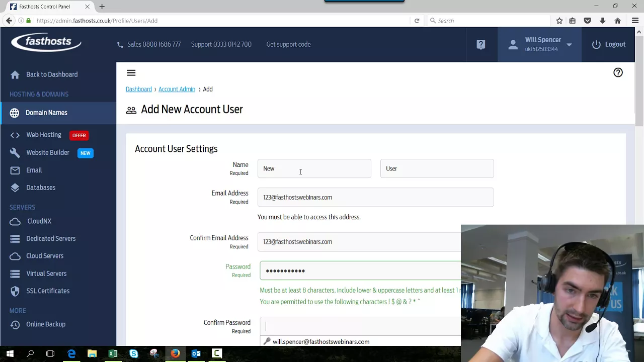Click the Logout power icon
Screen dimensions: 644x362
pos(596,44)
